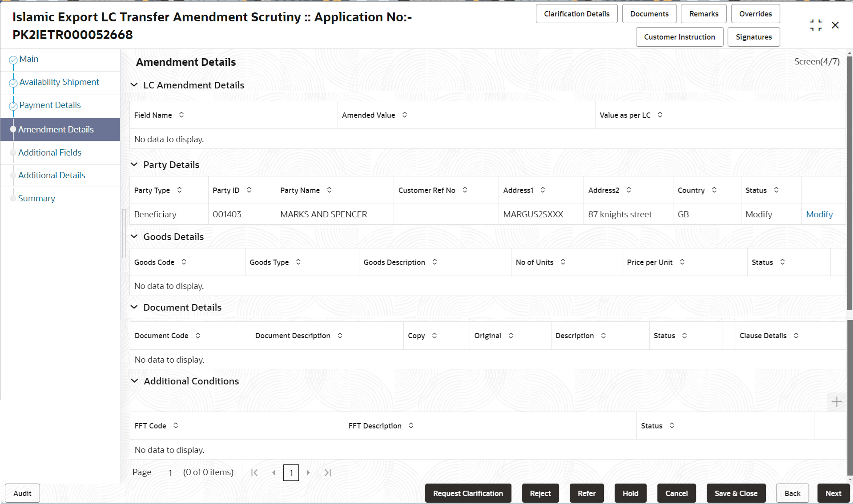
Task: Click the Modify link for MARKS AND SPENCER
Action: (x=819, y=214)
